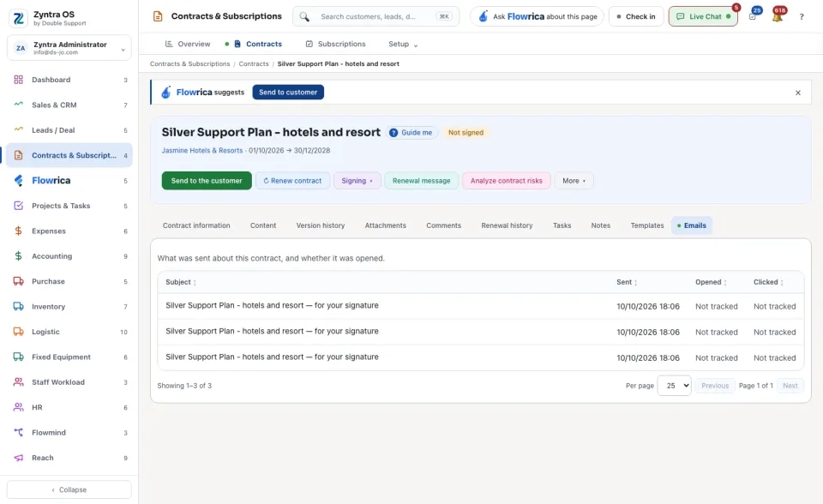Open the Projects & Tasks sidebar icon

[18, 206]
